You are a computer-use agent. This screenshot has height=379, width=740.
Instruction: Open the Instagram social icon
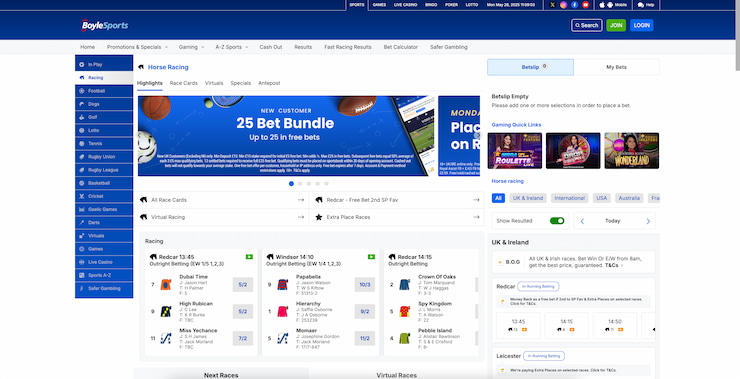coord(563,5)
